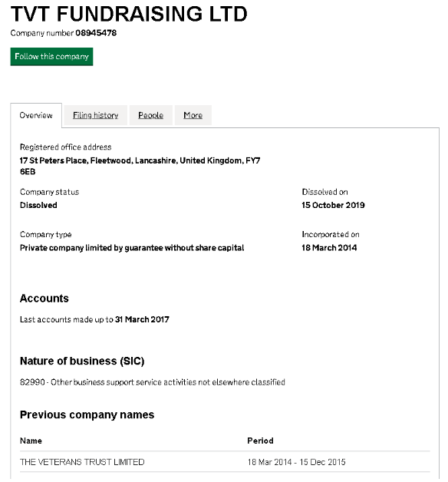Click the Previous company names heading
The height and width of the screenshot is (482, 448).
[87, 414]
